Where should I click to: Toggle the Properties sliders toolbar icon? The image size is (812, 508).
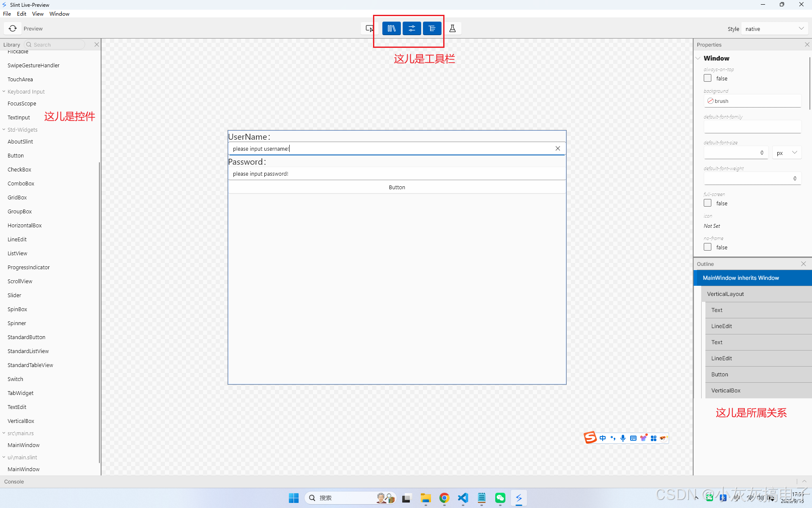[x=411, y=28]
